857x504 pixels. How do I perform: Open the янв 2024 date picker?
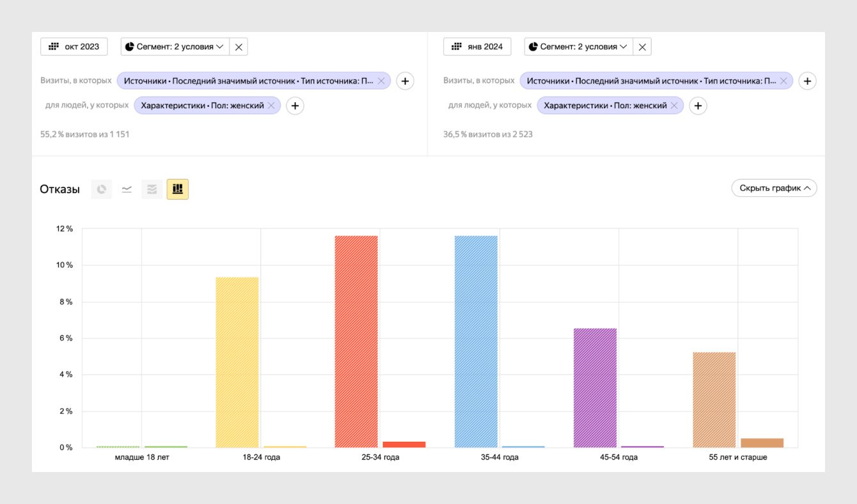pos(477,47)
